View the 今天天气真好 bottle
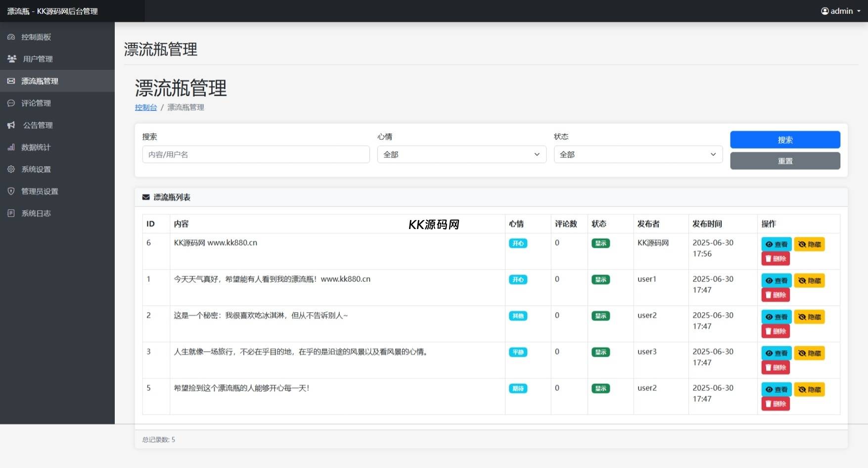868x468 pixels. click(777, 281)
